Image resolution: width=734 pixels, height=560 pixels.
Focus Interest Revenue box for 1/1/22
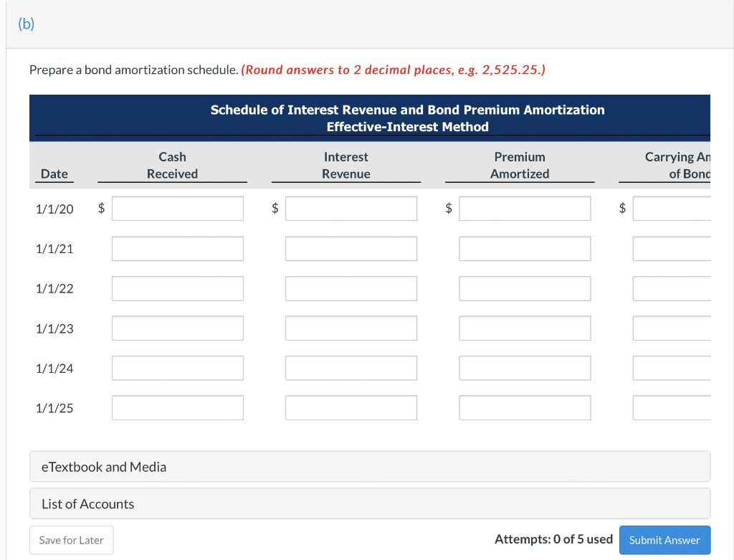pos(351,288)
